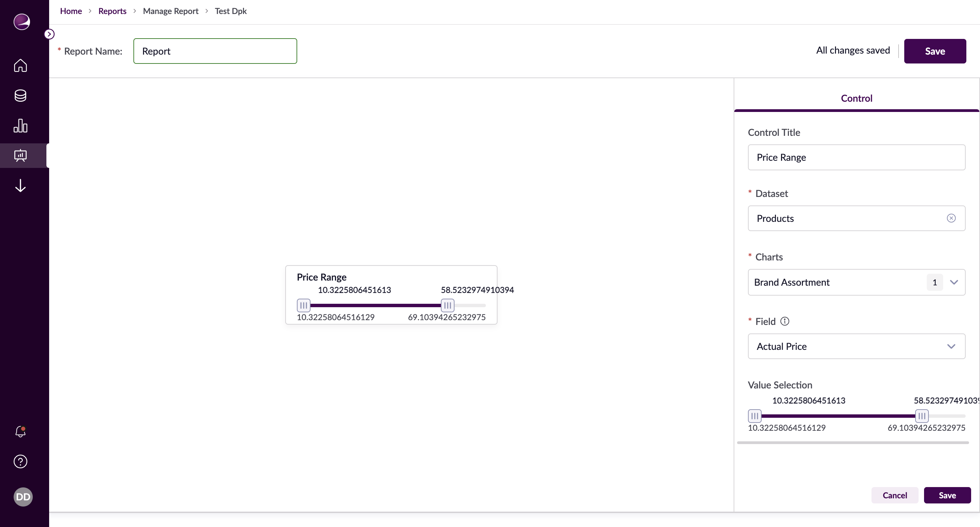Viewport: 980px width, 527px height.
Task: Open the notifications bell
Action: [x=20, y=431]
